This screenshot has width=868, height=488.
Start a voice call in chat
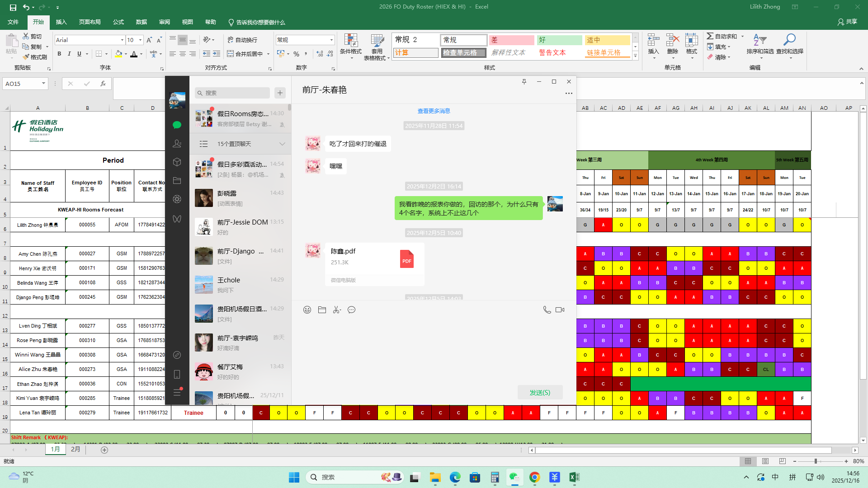pos(547,310)
